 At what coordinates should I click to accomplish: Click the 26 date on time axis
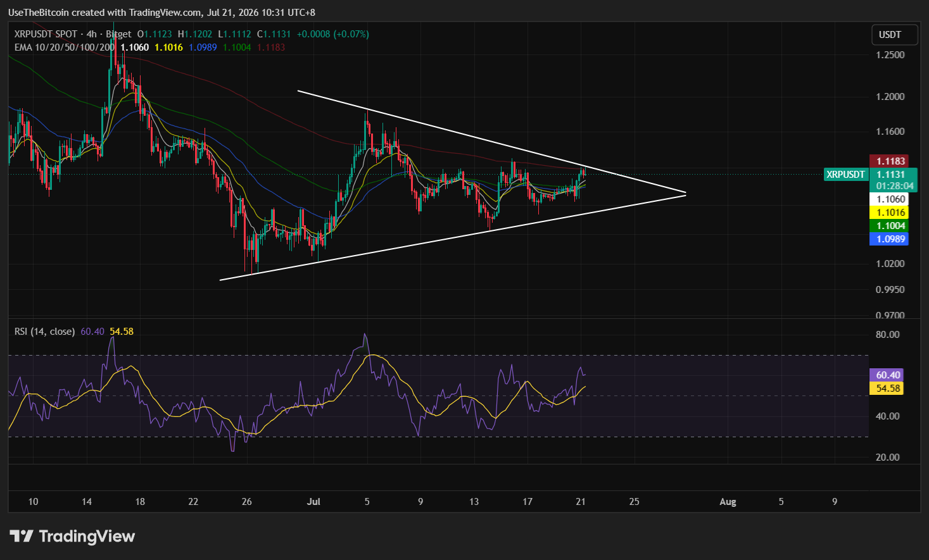(247, 502)
